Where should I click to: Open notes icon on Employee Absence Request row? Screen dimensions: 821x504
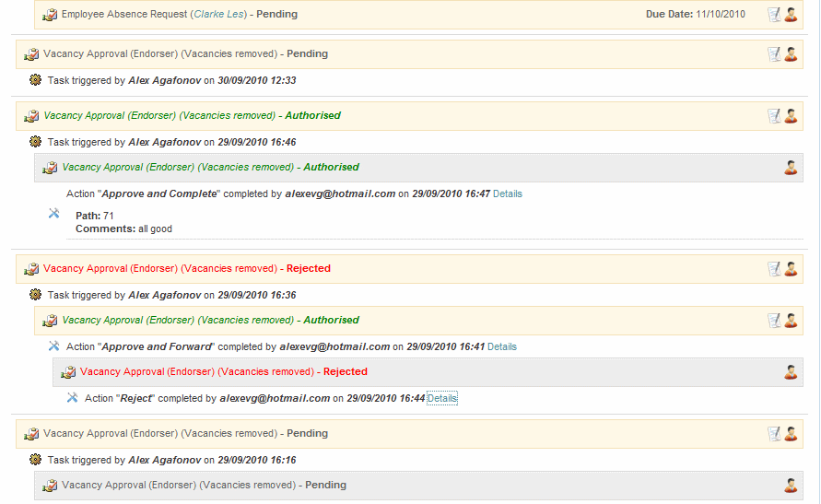tap(774, 15)
